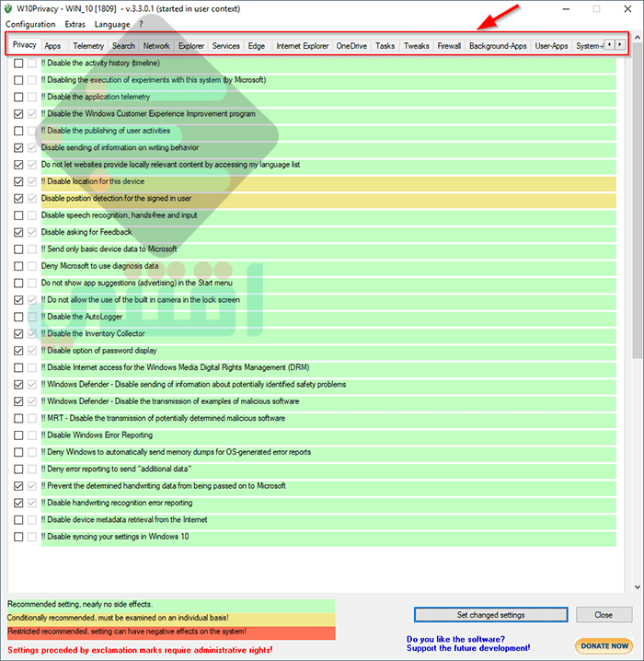Click the Disable position detection for signed in user text
This screenshot has width=644, height=661.
pos(116,198)
